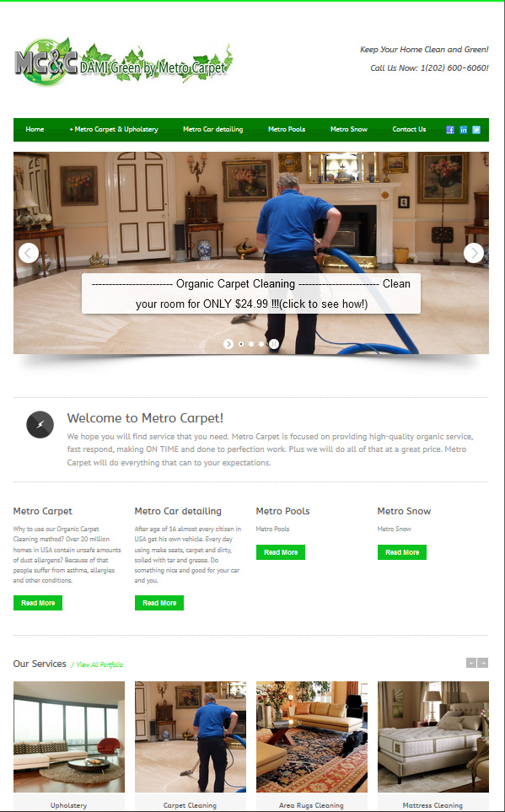Show previous services with the left arrow
The width and height of the screenshot is (505, 812).
click(470, 663)
